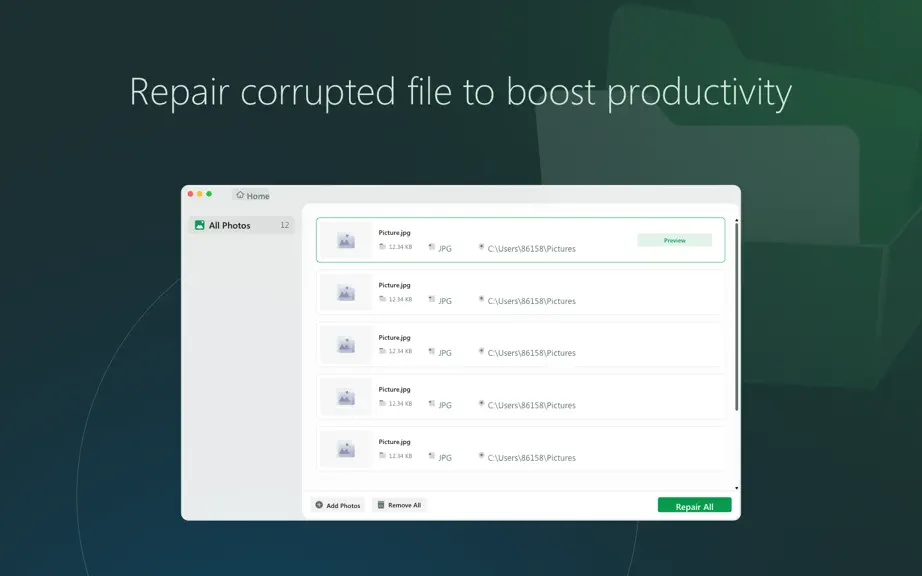Image resolution: width=922 pixels, height=576 pixels.
Task: Click the location pin icon in the first row
Action: pyautogui.click(x=481, y=247)
